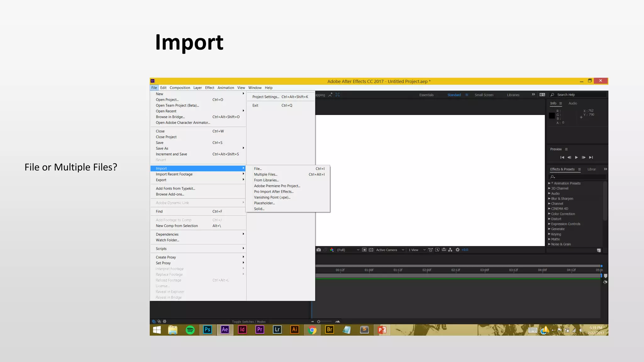Screen dimensions: 644x362
Task: Click the sync settings icon beside Search Help
Action: click(542, 95)
